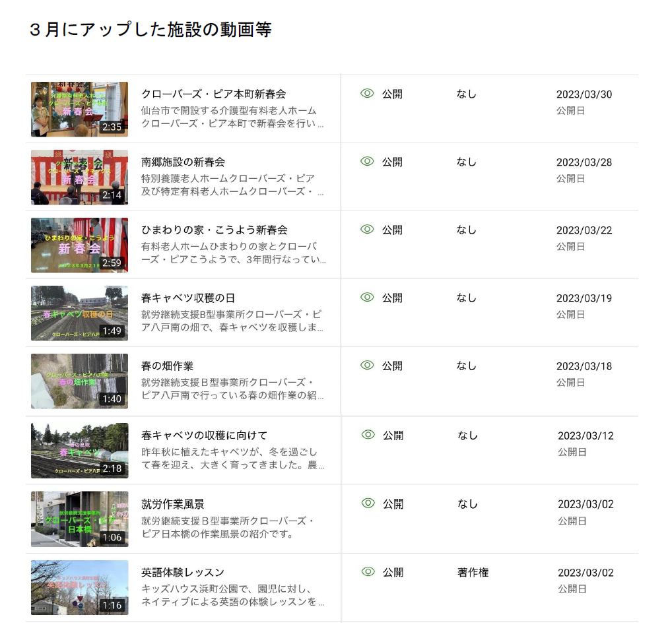Select the title 春キャベツの収穫に向けて
This screenshot has width=668, height=644.
coord(204,435)
